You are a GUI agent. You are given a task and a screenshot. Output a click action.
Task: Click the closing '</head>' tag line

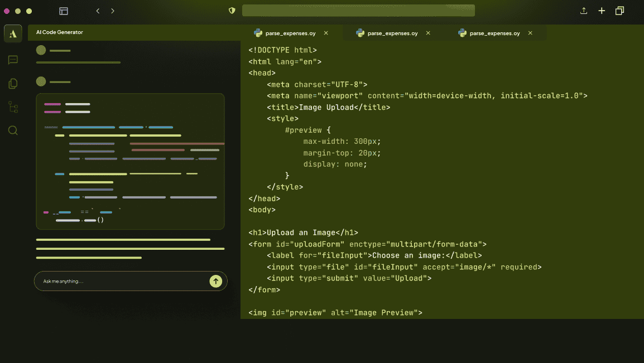(265, 199)
